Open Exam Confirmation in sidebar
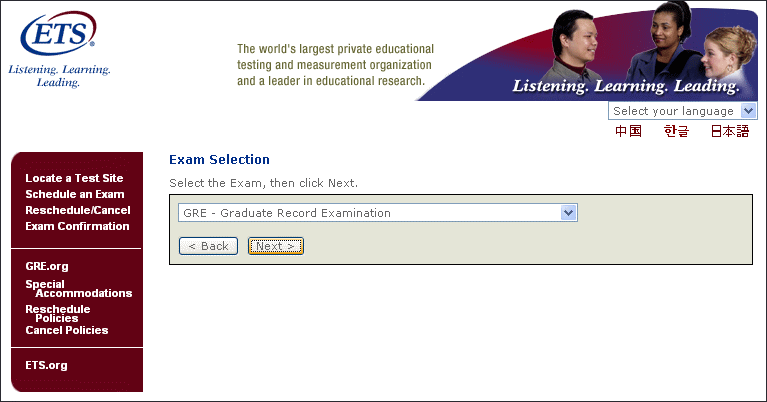 coord(77,226)
